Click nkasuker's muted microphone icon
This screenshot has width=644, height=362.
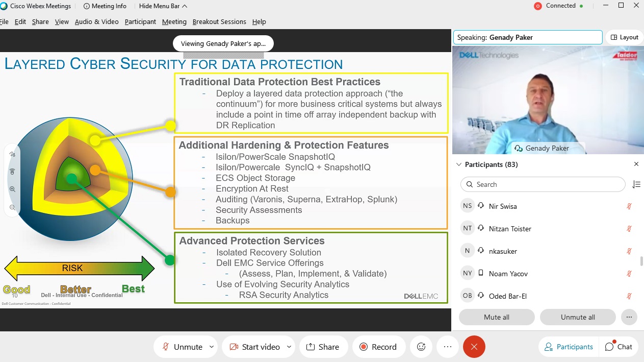coord(629,251)
